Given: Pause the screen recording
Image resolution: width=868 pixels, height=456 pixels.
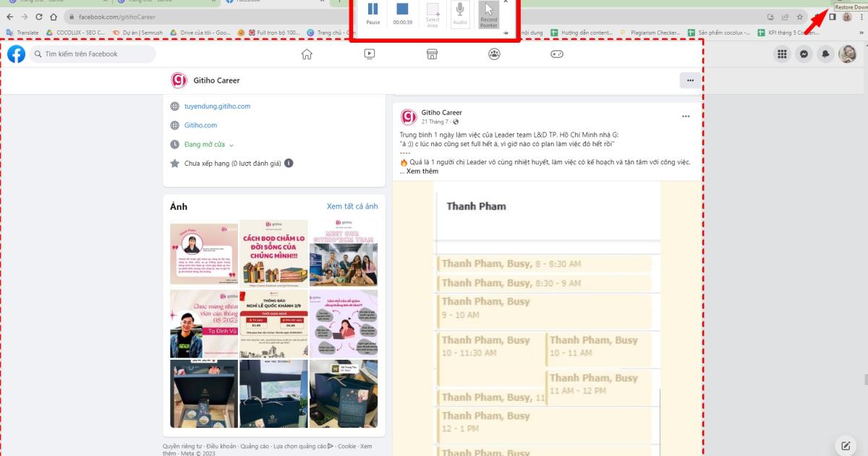Looking at the screenshot, I should click(x=373, y=14).
